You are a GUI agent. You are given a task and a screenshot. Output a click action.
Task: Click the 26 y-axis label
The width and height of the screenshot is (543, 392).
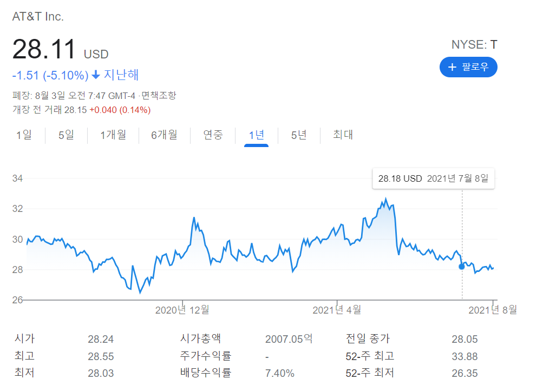pyautogui.click(x=17, y=300)
